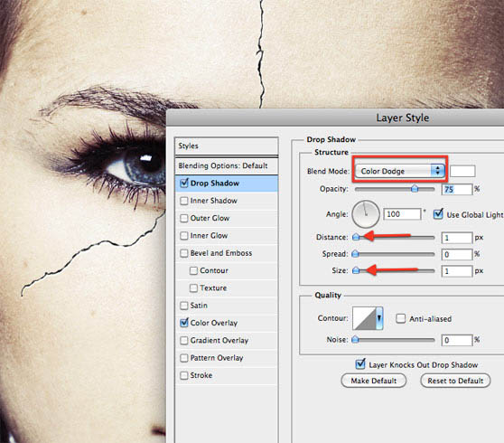This screenshot has height=443, width=504.
Task: Open the Bevel and Emboss settings
Action: tap(220, 253)
